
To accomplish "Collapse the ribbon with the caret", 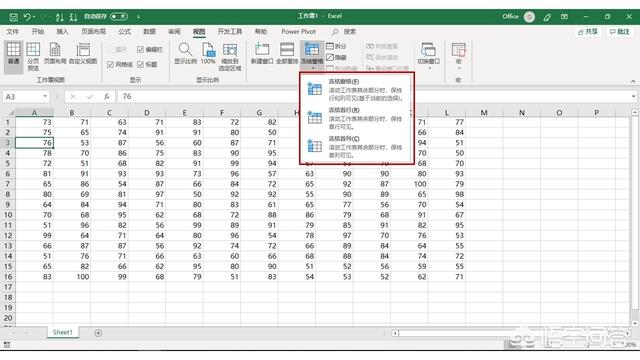I will (x=633, y=81).
